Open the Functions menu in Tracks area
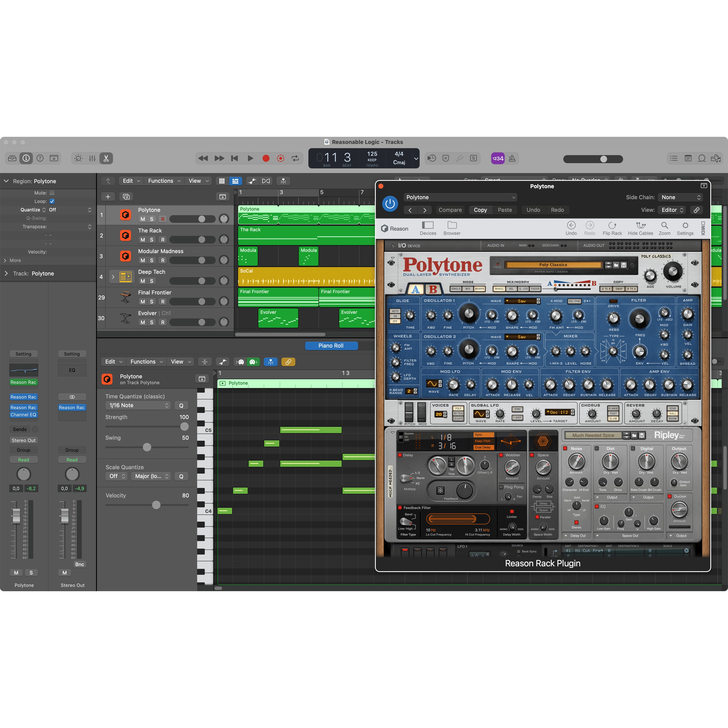The image size is (728, 728). 164,181
